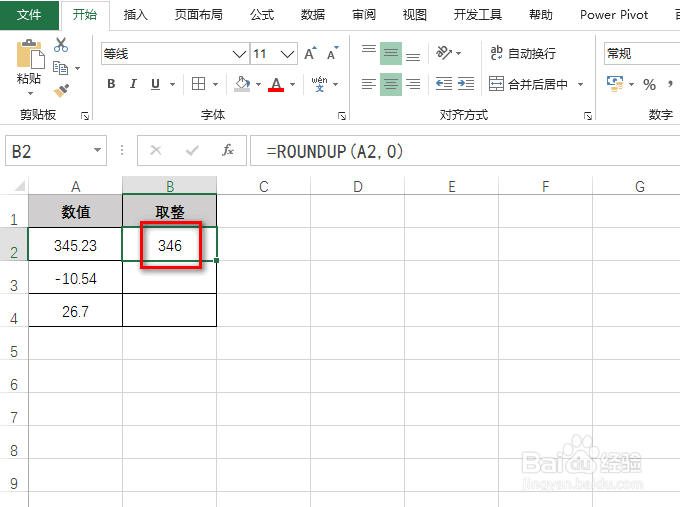
Task: Select cell containing 345.23
Action: [75, 245]
